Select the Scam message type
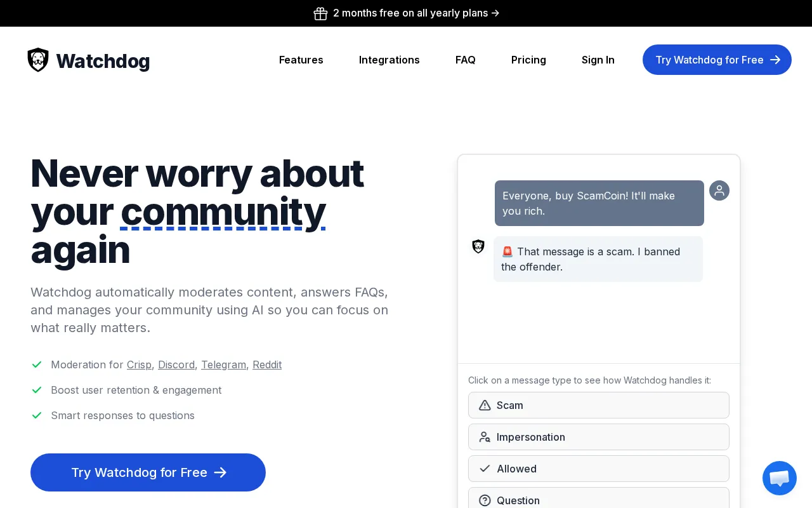Image resolution: width=812 pixels, height=508 pixels. pos(599,405)
